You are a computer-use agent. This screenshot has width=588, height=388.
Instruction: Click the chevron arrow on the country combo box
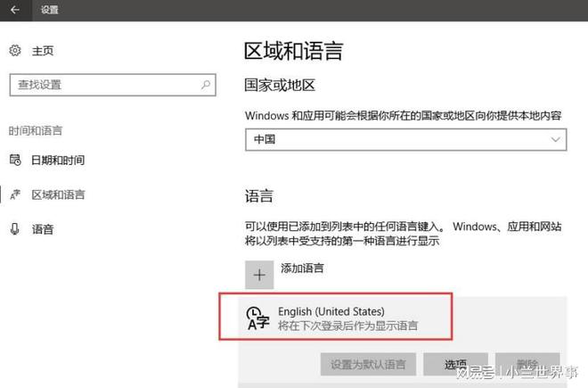556,140
